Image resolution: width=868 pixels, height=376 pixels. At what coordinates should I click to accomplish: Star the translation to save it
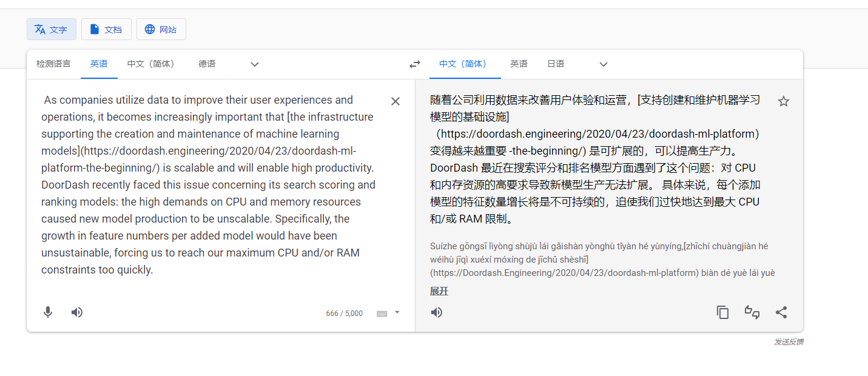tap(783, 101)
